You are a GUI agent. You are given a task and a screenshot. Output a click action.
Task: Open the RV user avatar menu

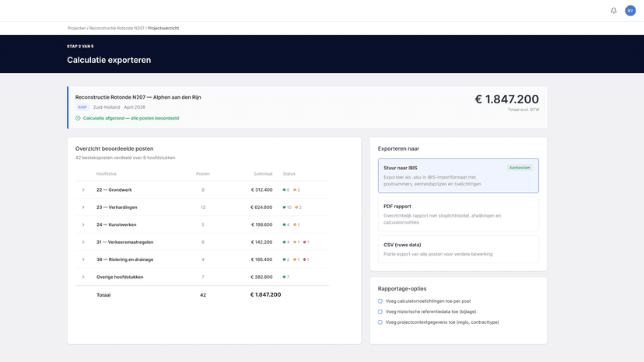click(x=631, y=11)
